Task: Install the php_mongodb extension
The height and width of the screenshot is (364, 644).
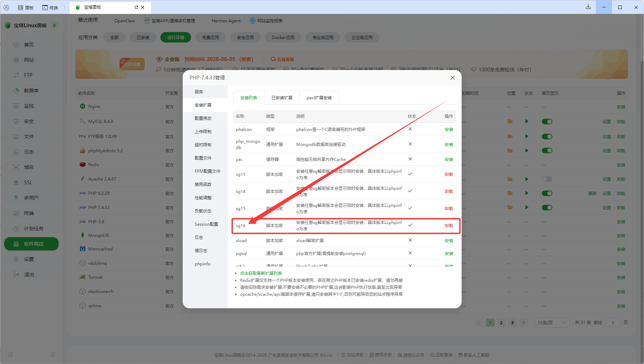Action: point(449,145)
